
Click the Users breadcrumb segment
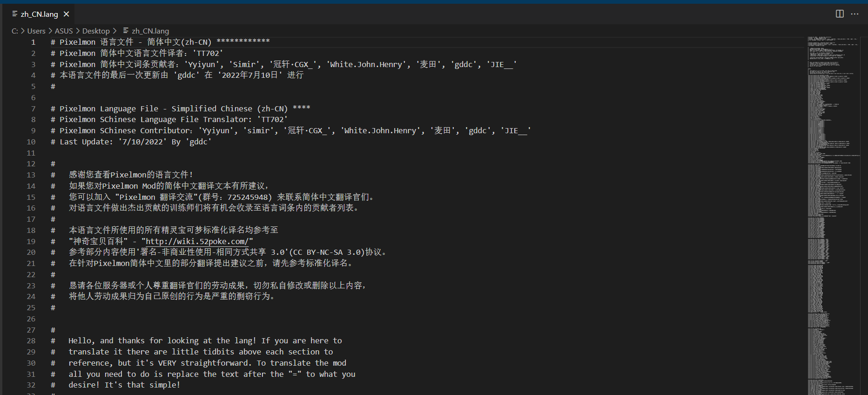tap(36, 31)
